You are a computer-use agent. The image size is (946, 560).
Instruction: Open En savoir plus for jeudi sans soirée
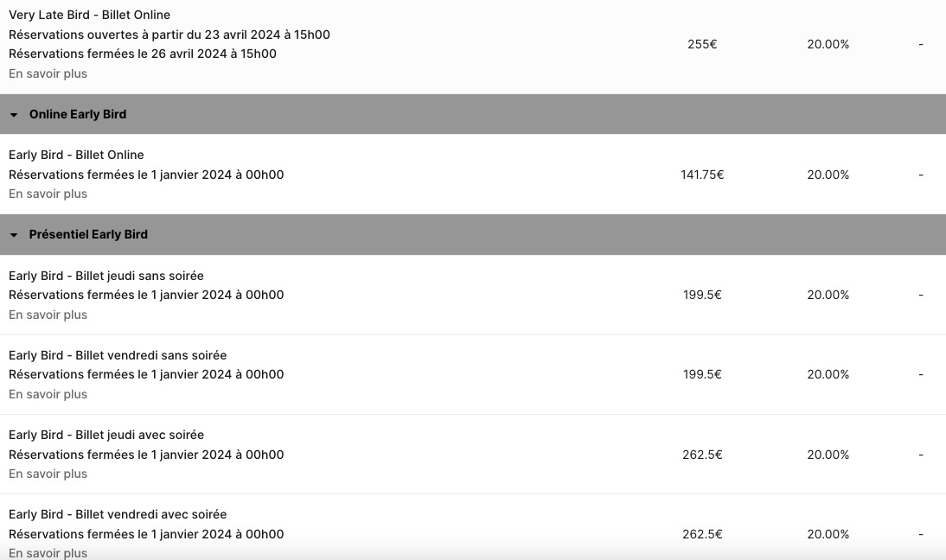(x=48, y=315)
